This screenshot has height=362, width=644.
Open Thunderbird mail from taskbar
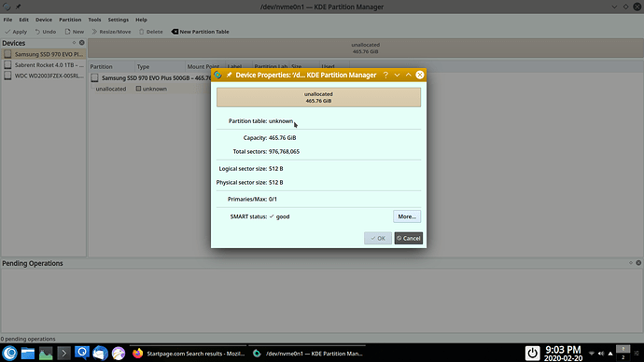tap(100, 353)
